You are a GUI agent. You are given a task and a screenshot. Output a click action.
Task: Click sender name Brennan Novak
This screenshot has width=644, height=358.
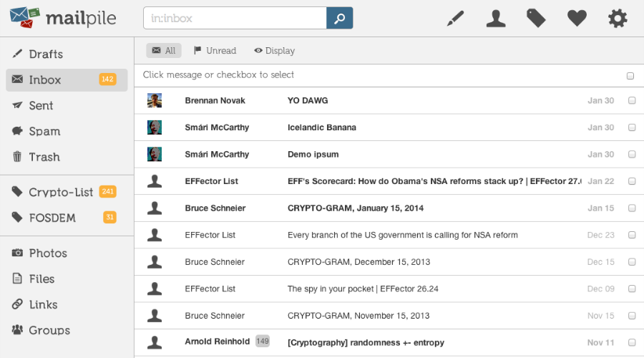point(215,100)
